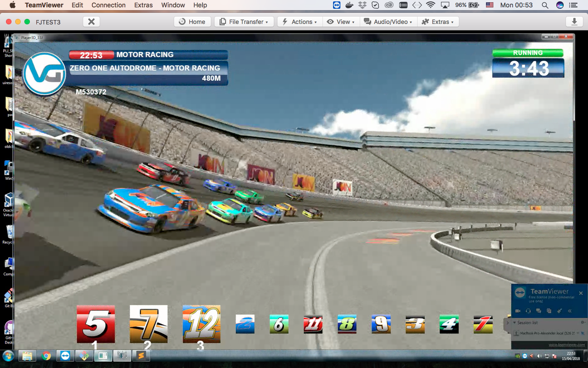Click the 3:43 race countdown timer
Screen dimensions: 588x368
click(x=528, y=68)
